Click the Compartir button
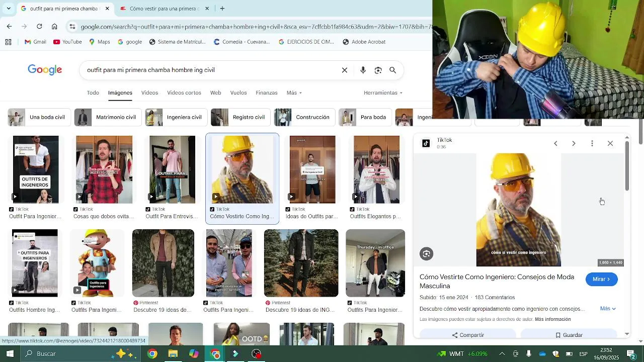The height and width of the screenshot is (362, 644). click(468, 335)
